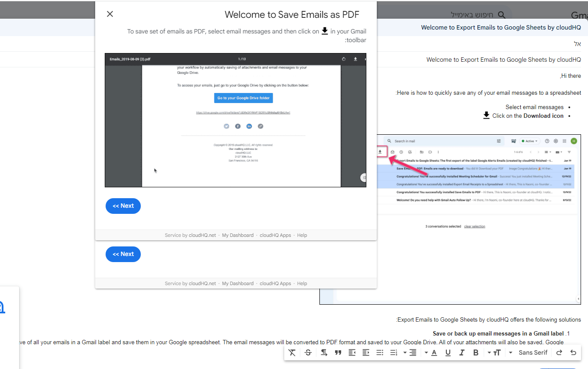The image size is (588, 369).
Task: Open My Dashboard link in the rear dialog footer
Action: [238, 283]
